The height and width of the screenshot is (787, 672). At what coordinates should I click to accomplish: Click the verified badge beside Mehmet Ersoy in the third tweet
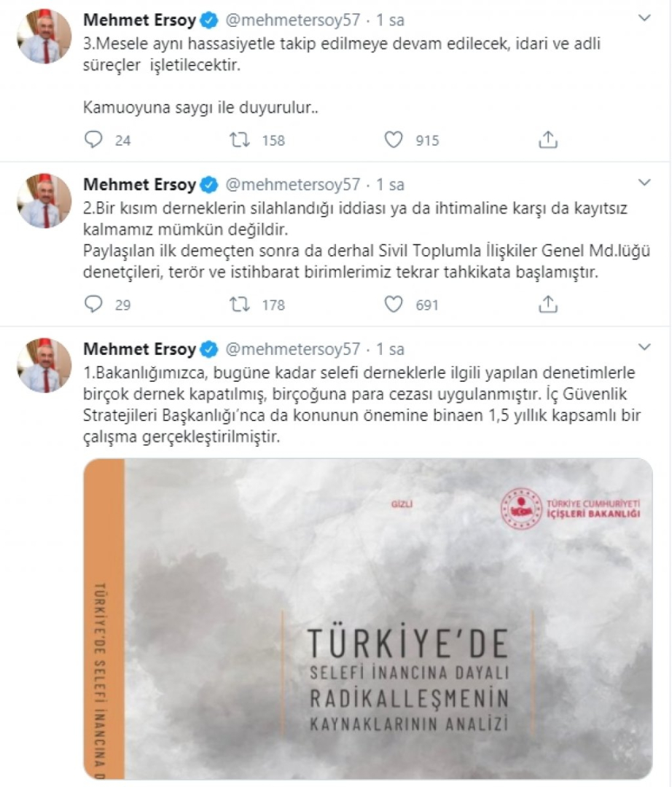(208, 349)
